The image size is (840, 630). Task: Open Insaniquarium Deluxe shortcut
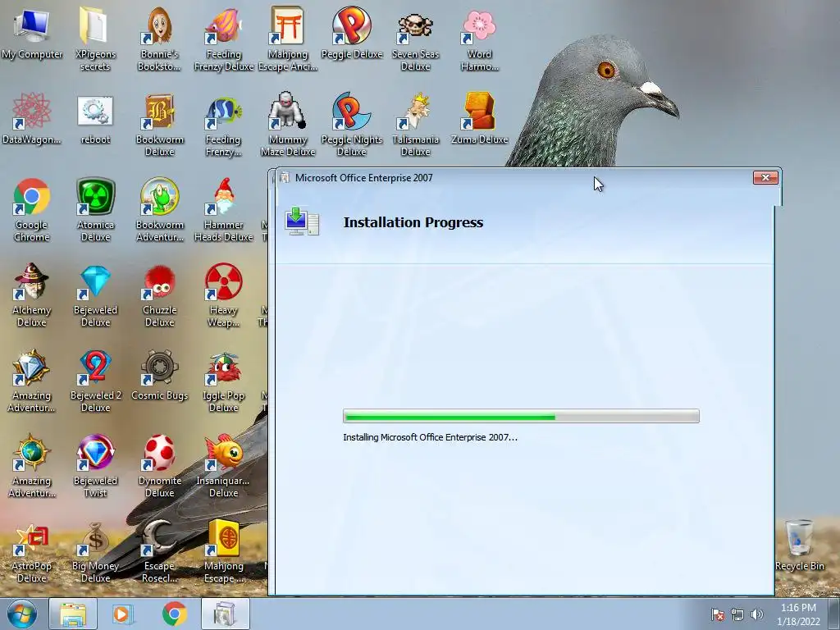coord(223,466)
